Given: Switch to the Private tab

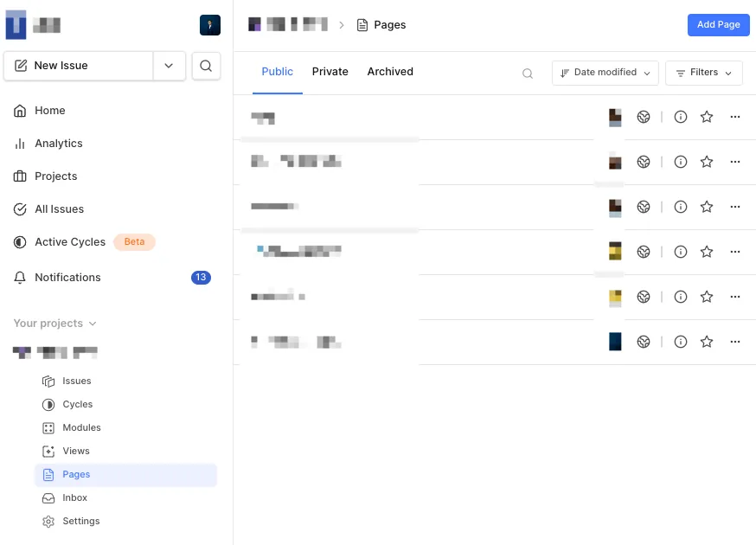Looking at the screenshot, I should click(330, 72).
